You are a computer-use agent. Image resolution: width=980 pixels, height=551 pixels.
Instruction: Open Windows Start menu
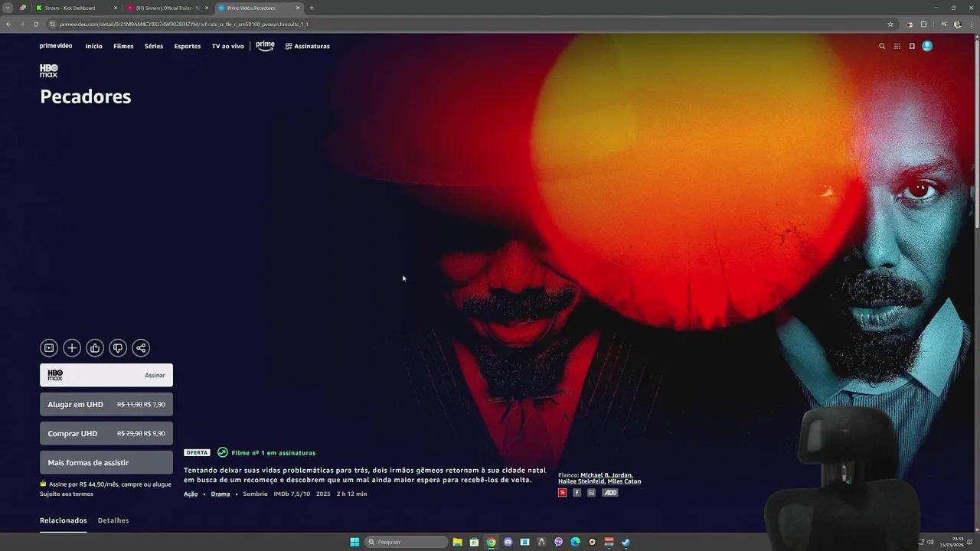pos(354,542)
